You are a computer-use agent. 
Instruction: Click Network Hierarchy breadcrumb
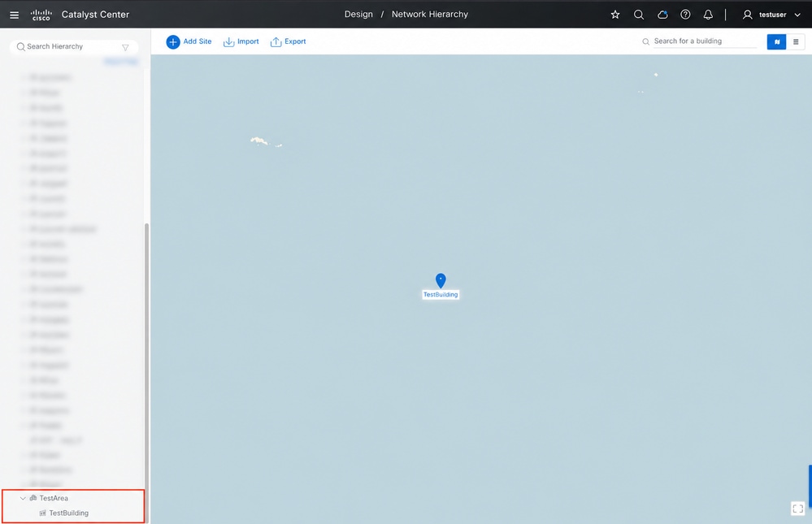coord(430,15)
